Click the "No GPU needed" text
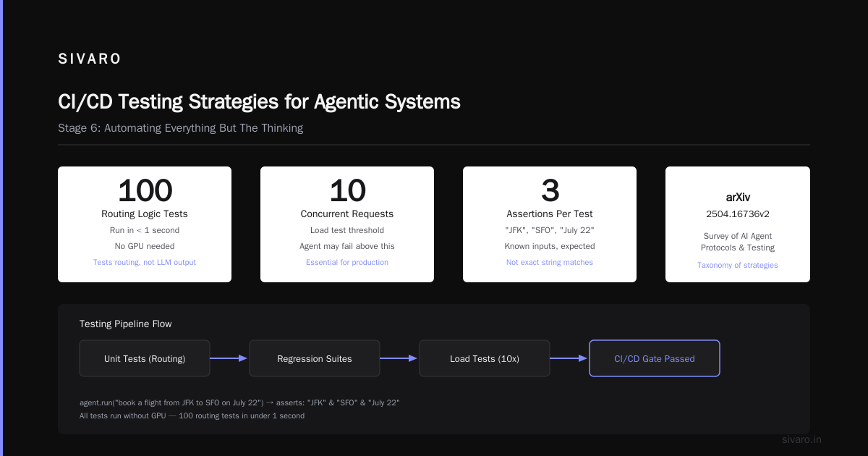This screenshot has height=456, width=868. tap(145, 246)
